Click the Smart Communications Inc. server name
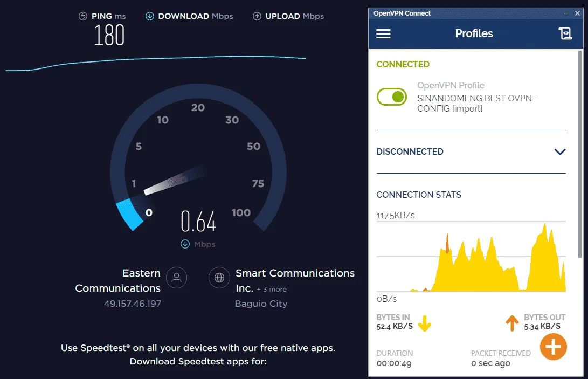 pyautogui.click(x=295, y=280)
